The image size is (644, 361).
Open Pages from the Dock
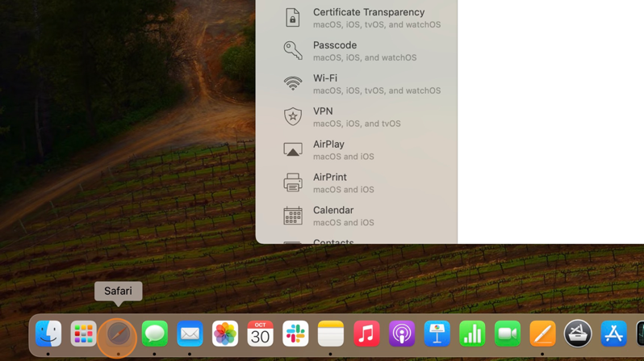pyautogui.click(x=542, y=334)
